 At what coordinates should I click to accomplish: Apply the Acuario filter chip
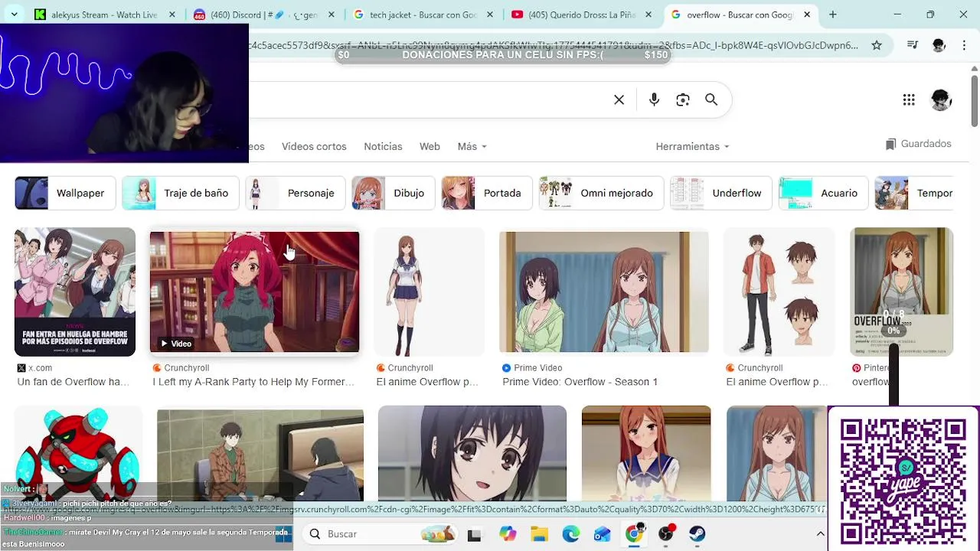(x=824, y=193)
